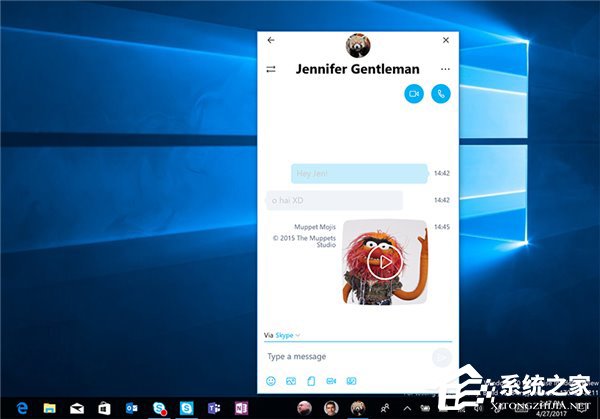Screen dimensions: 600x419
Task: Click the attach file icon
Action: pyautogui.click(x=311, y=381)
